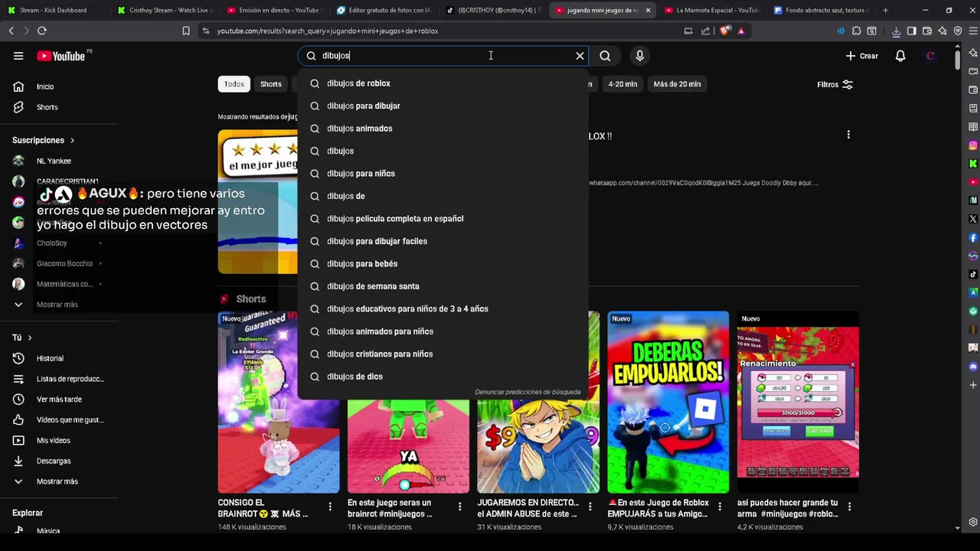Select the 'Más de 20 min' filter chip
980x551 pixels.
tap(677, 84)
